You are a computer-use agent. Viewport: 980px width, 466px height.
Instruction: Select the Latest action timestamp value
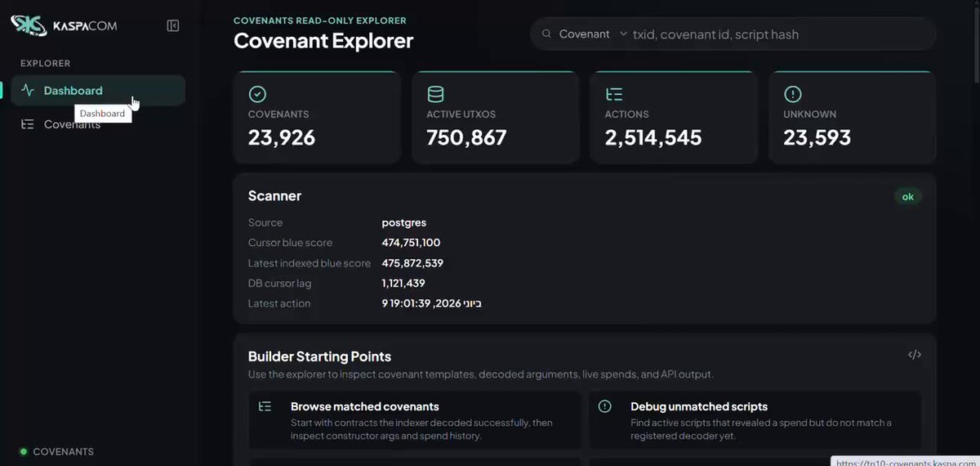pos(432,303)
